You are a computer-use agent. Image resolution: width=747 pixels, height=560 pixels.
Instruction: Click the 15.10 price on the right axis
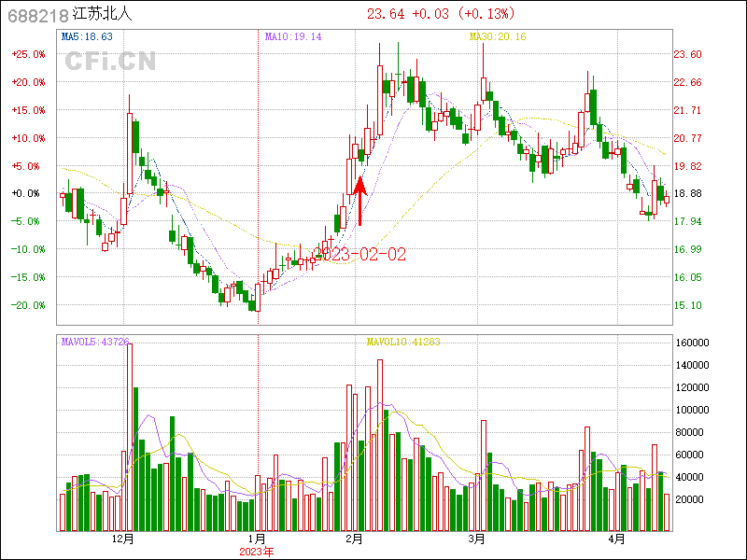[688, 305]
